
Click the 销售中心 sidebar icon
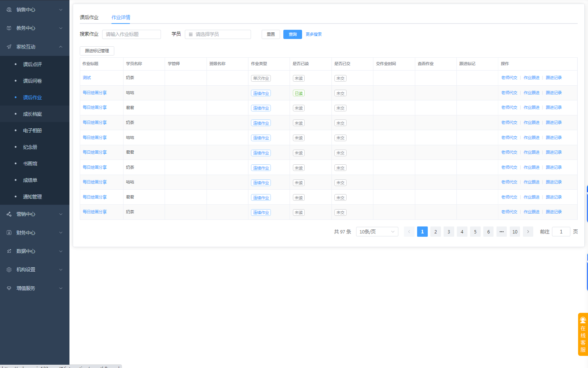click(x=9, y=10)
